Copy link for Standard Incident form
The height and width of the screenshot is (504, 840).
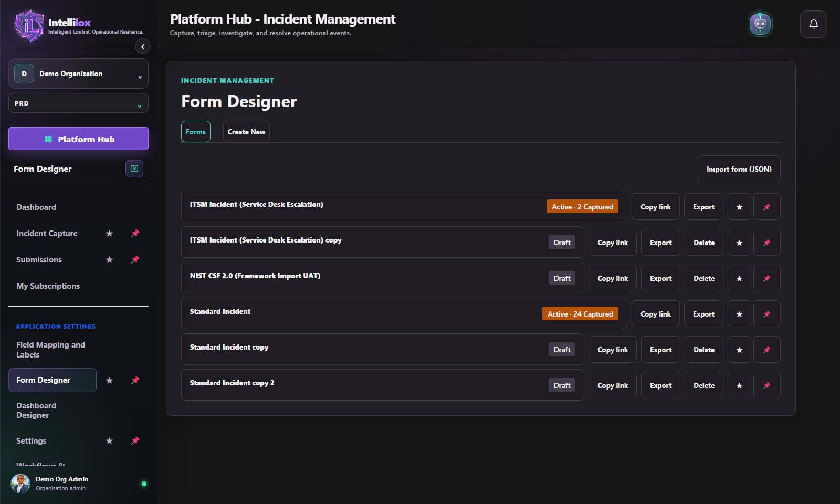pyautogui.click(x=656, y=314)
